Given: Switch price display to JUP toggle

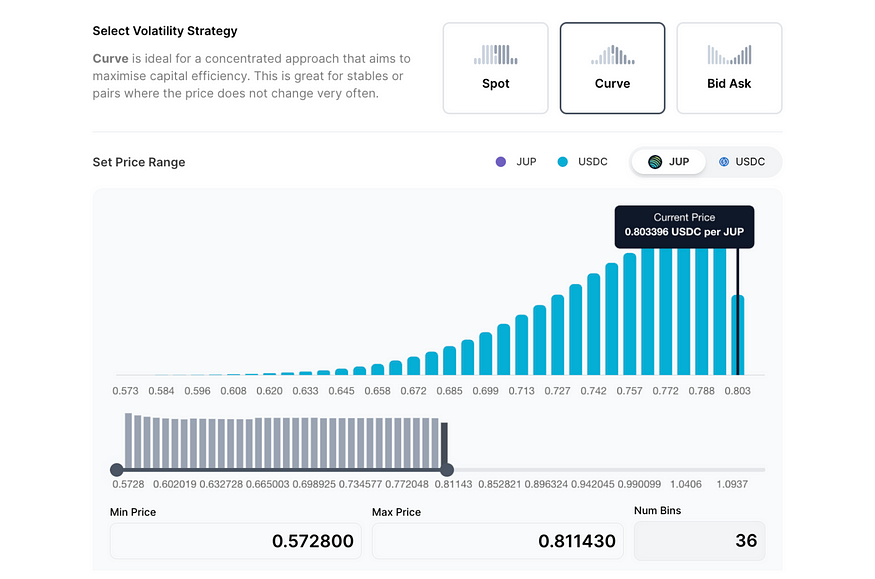Looking at the screenshot, I should (669, 162).
